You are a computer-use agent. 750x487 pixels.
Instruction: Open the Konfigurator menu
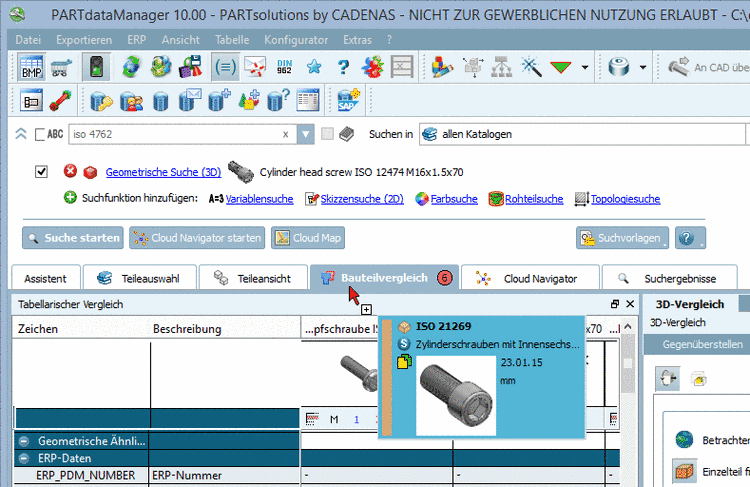point(296,40)
